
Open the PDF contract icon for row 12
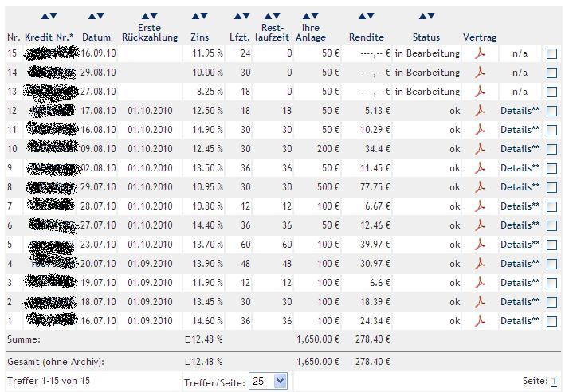coord(480,111)
